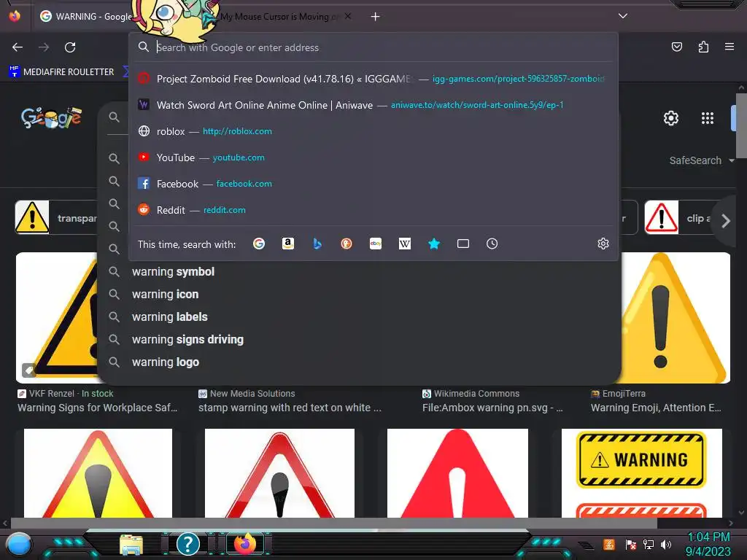Click the horizontal scrollbar at page bottom

pos(333,523)
